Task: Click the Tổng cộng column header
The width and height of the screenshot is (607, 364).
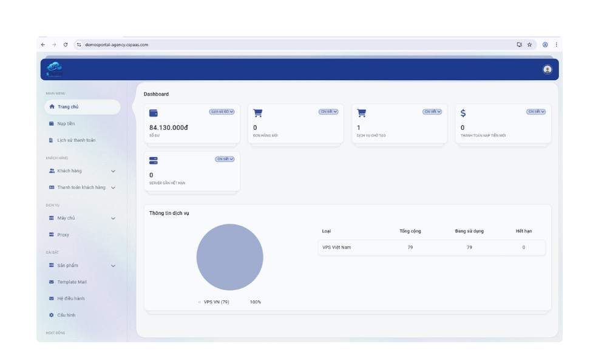Action: (410, 231)
